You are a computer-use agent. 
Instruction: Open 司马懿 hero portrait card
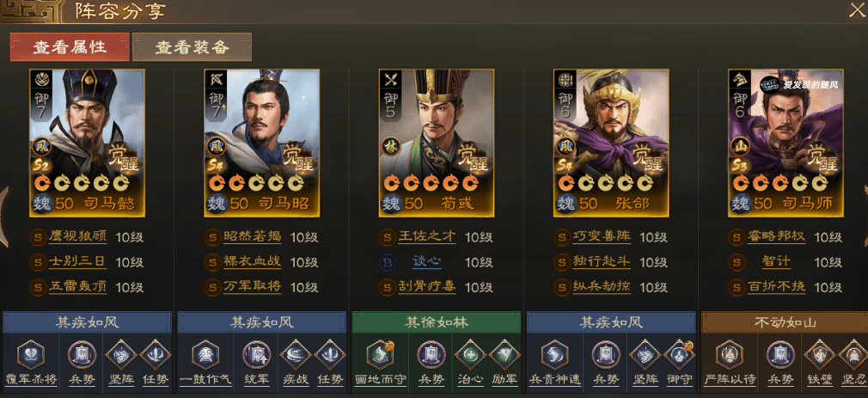(87, 143)
